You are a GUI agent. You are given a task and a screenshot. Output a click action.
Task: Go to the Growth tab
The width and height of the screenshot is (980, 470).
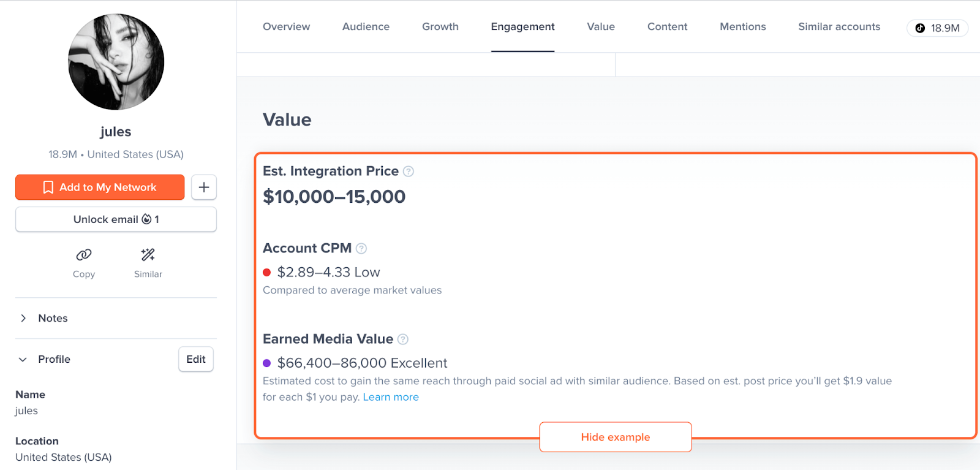440,27
